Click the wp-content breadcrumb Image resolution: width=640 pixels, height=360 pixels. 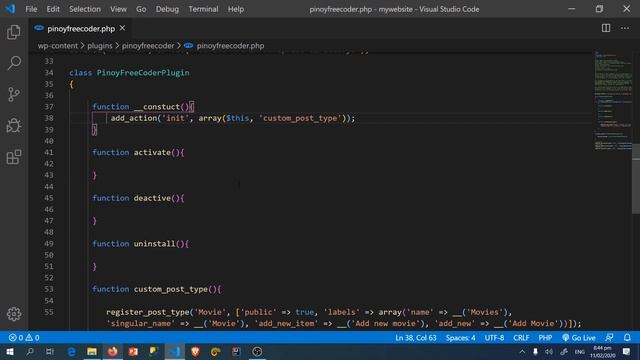pyautogui.click(x=58, y=46)
